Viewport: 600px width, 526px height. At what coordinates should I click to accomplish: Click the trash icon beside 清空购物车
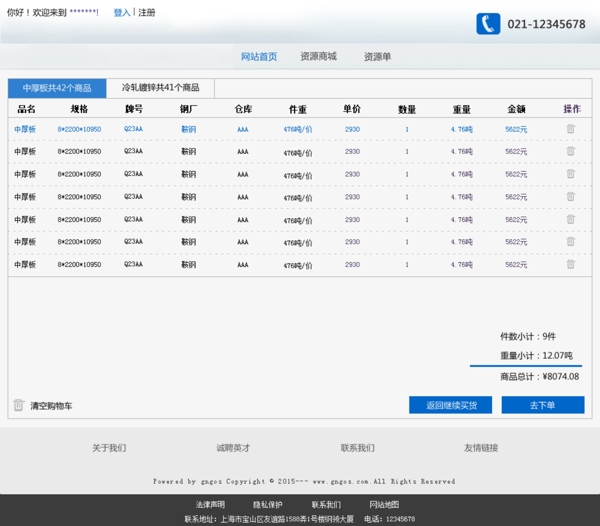pyautogui.click(x=18, y=405)
